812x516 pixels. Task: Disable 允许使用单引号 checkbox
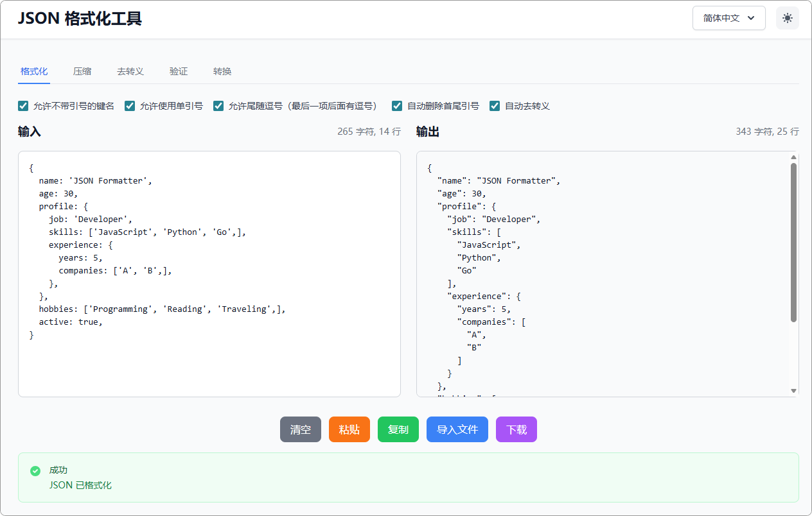pyautogui.click(x=130, y=105)
